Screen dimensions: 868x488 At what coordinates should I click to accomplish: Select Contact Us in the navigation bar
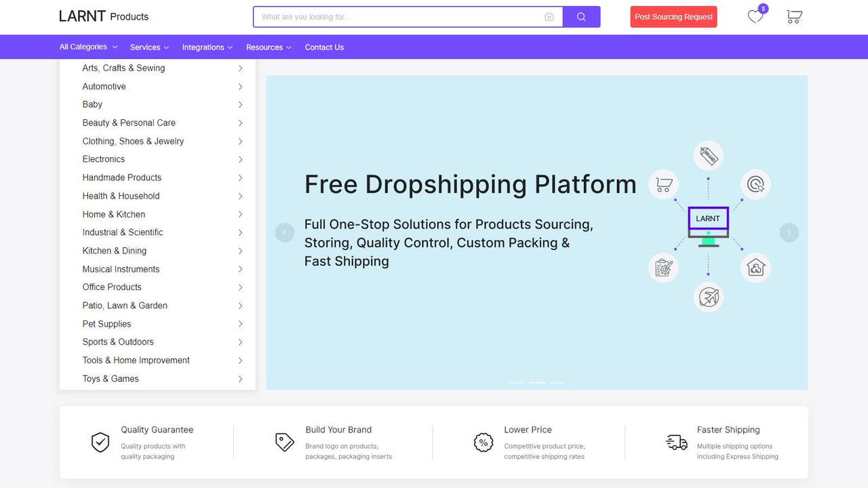(324, 47)
